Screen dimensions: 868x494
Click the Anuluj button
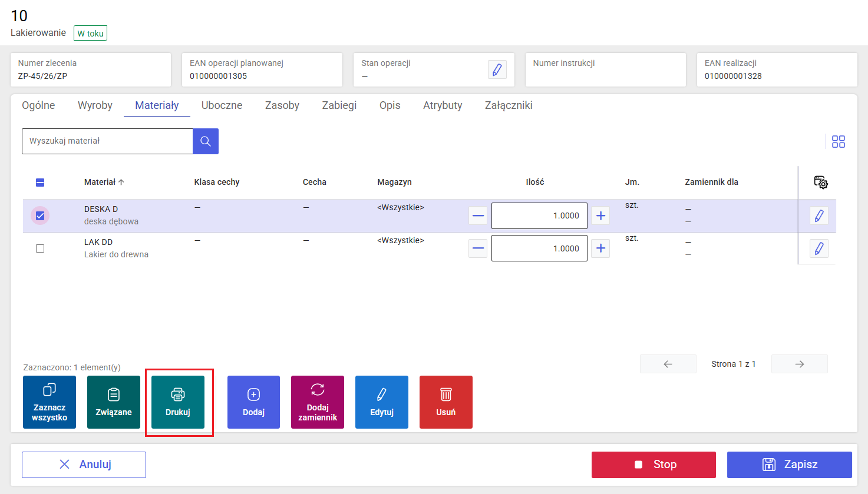84,465
